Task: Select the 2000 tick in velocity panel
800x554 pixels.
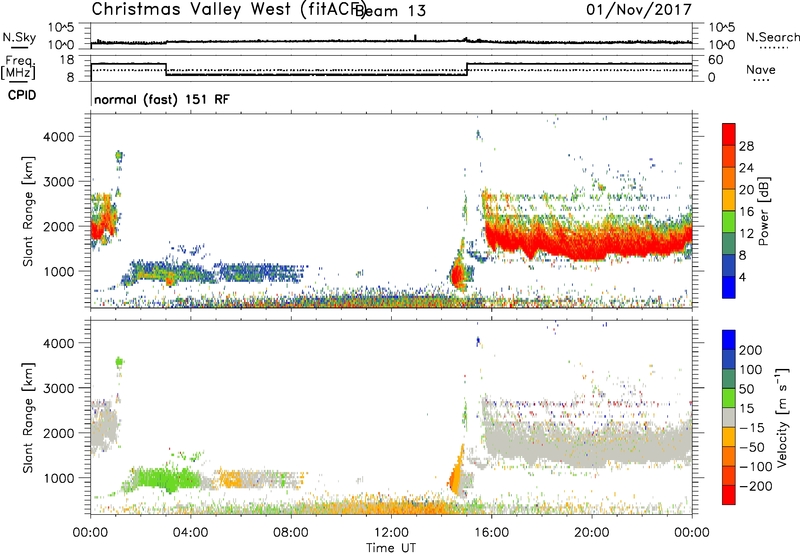Action: 59,433
